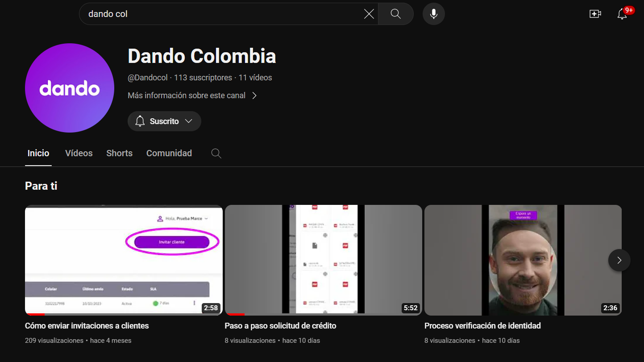Open video Cómo enviar invitaciones a clientes

(87, 326)
